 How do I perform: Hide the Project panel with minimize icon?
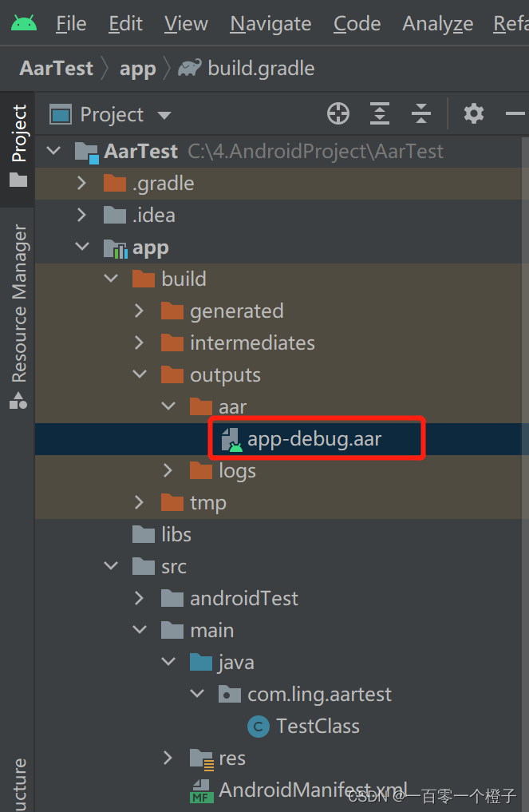(515, 114)
